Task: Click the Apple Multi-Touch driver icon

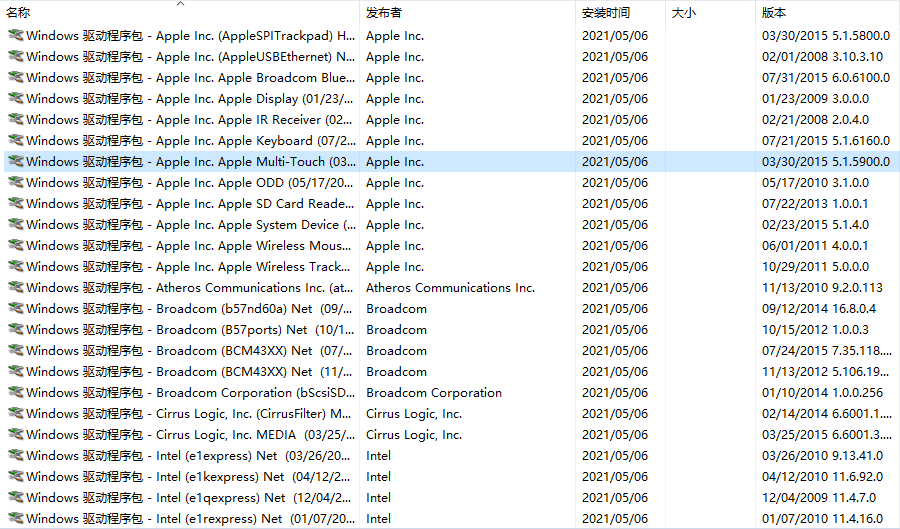Action: [16, 161]
